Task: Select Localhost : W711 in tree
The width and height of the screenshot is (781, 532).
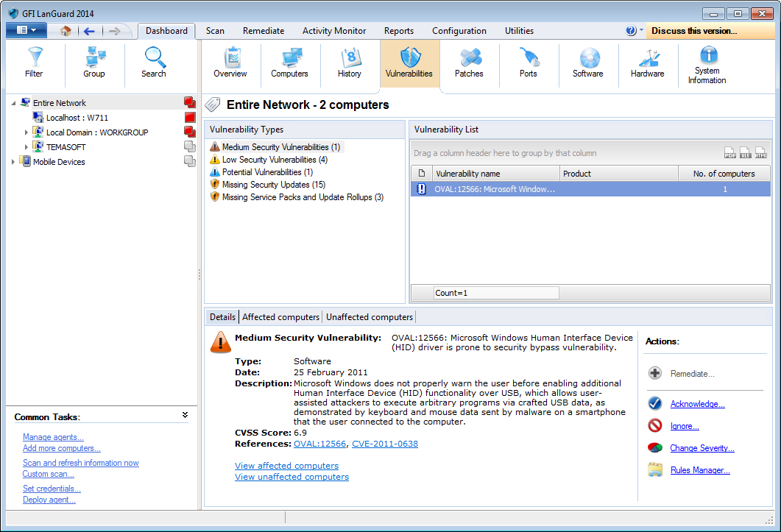Action: coord(77,118)
